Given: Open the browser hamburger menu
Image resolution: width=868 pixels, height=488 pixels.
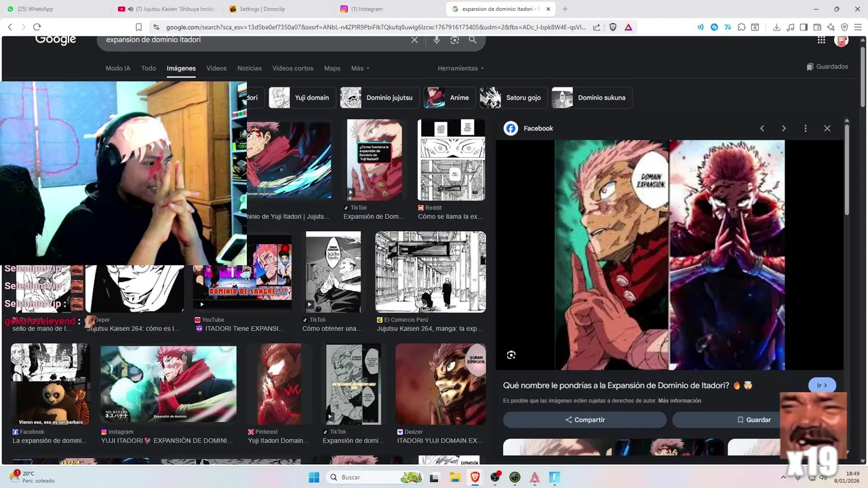Looking at the screenshot, I should pos(858,27).
